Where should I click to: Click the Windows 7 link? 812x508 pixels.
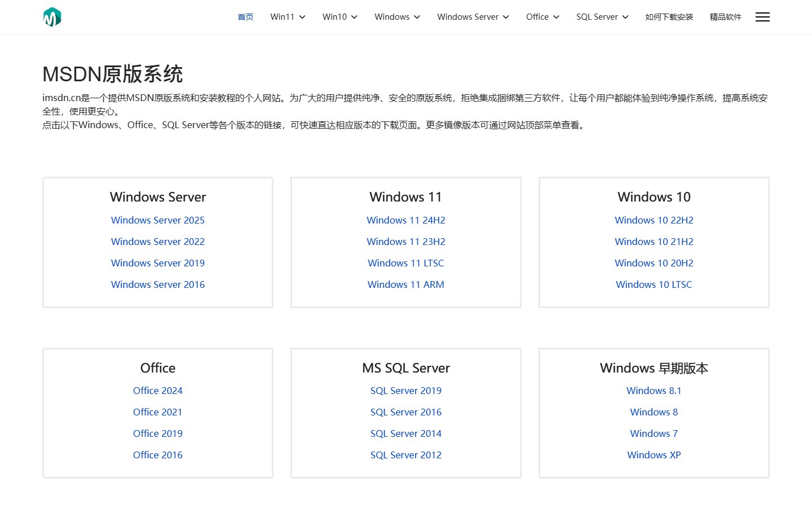[x=654, y=433]
